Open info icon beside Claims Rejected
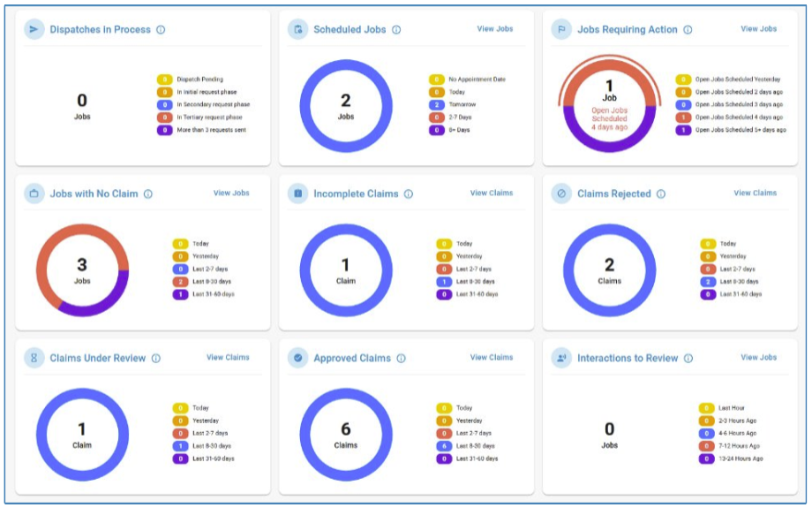812x508 pixels. click(x=661, y=193)
